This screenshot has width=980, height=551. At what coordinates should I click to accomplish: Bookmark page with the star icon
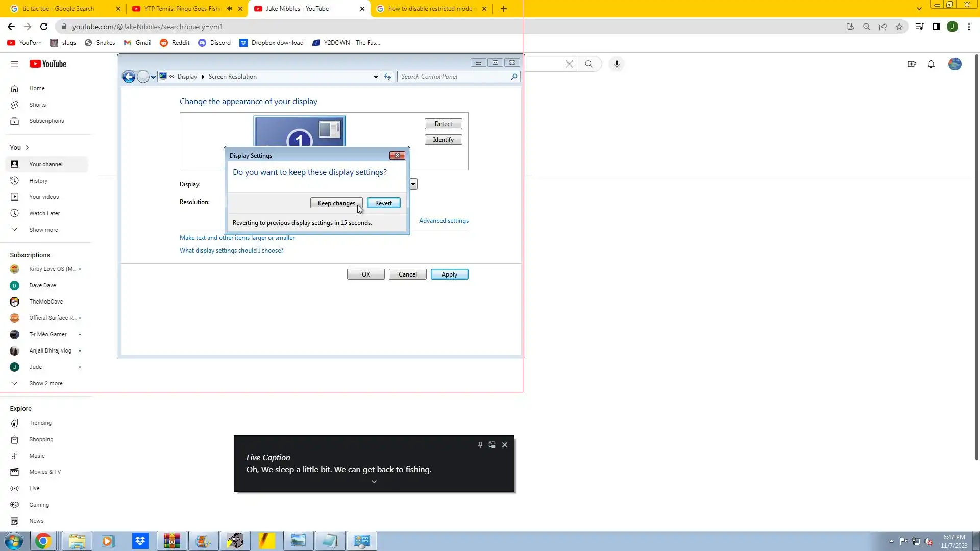click(x=899, y=27)
